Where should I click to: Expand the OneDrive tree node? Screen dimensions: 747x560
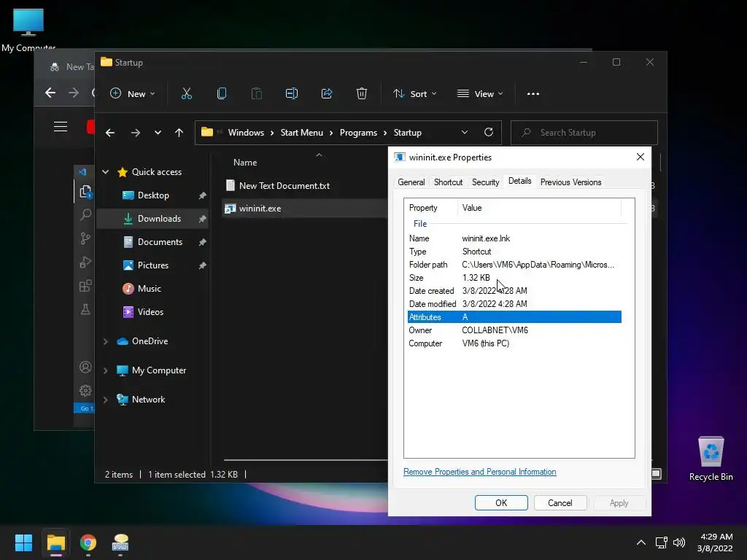pos(106,341)
